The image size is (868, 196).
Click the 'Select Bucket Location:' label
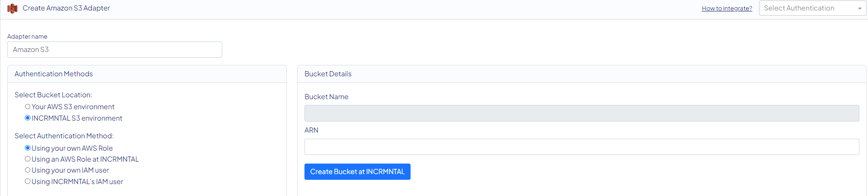click(x=53, y=95)
